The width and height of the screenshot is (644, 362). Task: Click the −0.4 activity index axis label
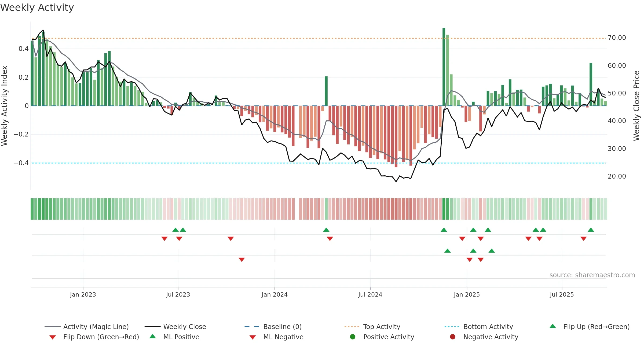(21, 163)
